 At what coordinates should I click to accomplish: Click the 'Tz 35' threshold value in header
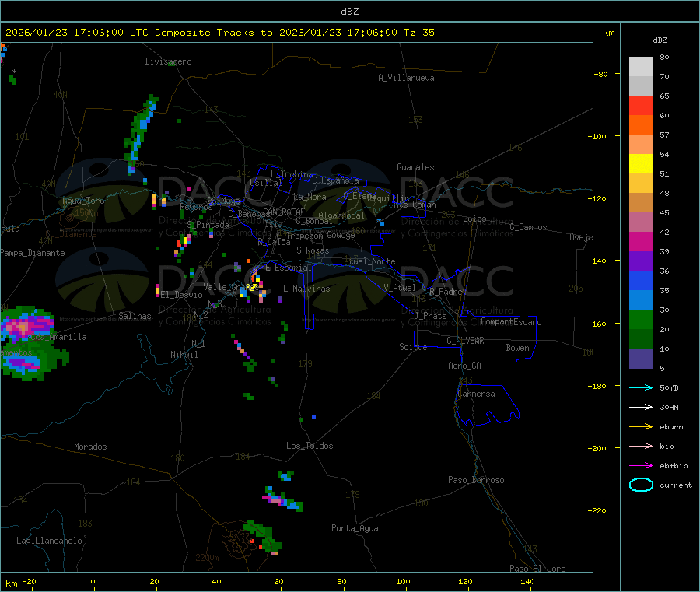click(x=418, y=33)
